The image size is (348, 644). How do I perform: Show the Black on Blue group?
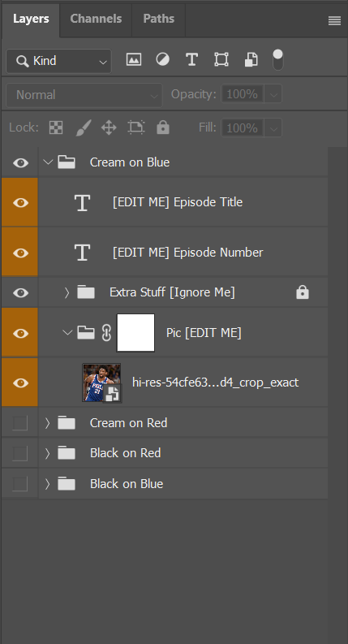20,484
